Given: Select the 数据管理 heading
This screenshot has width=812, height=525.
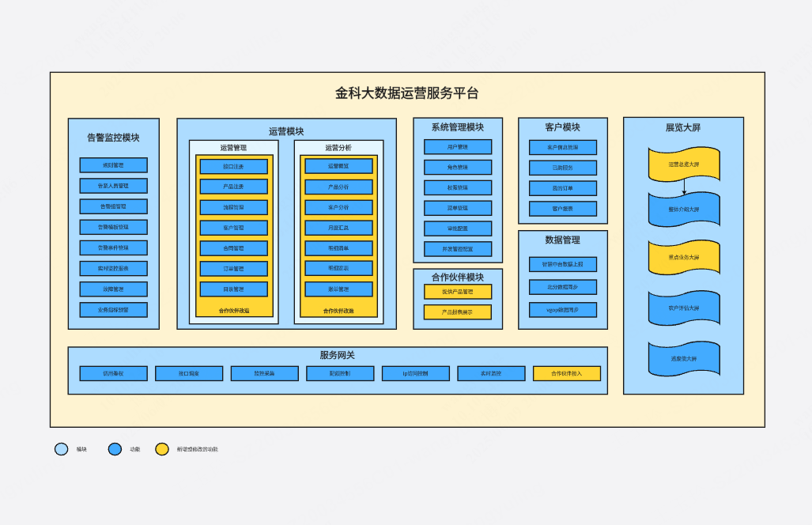Looking at the screenshot, I should [x=563, y=240].
